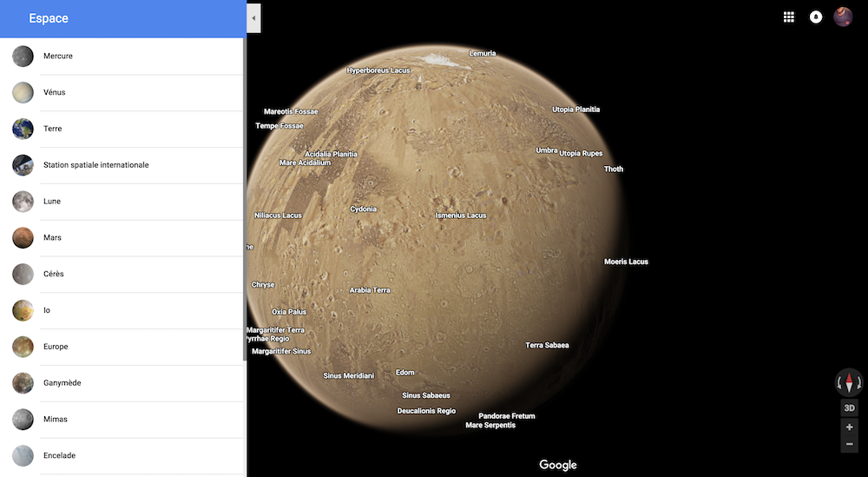Click the Arabia Terra map label
Viewport: 868px width, 477px height.
370,290
